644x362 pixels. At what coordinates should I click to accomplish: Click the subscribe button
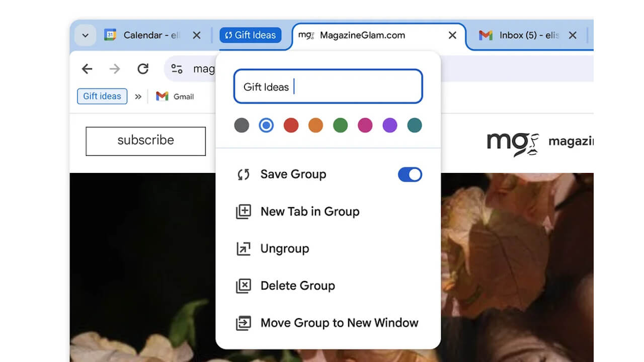click(x=146, y=141)
